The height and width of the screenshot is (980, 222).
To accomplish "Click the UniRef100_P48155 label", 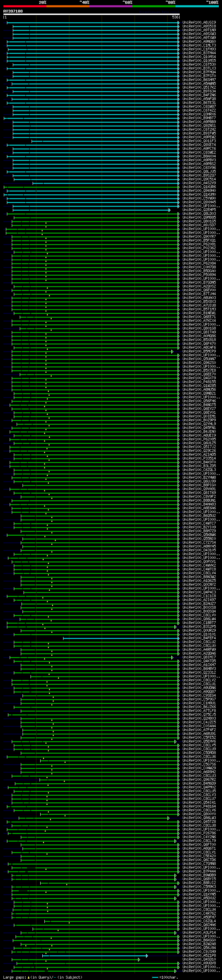I will 199,382.
